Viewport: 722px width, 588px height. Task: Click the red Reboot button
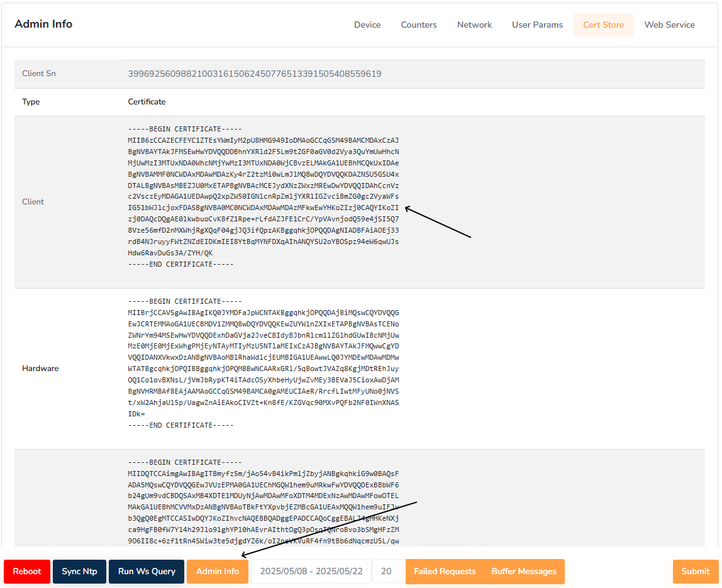click(x=27, y=572)
